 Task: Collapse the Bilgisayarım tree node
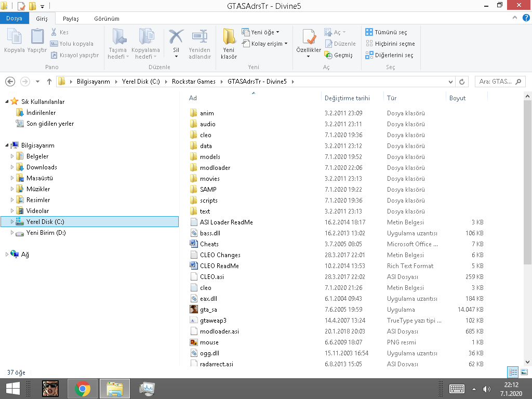[x=7, y=145]
